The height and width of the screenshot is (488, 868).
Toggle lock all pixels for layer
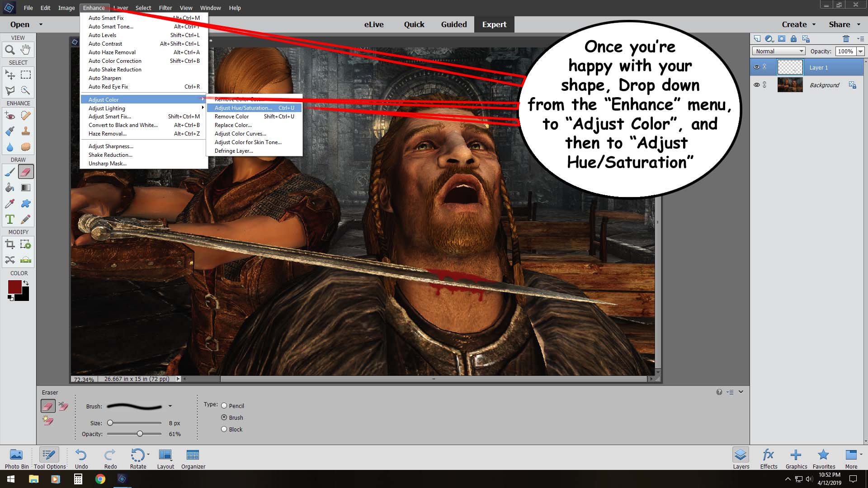pos(793,38)
